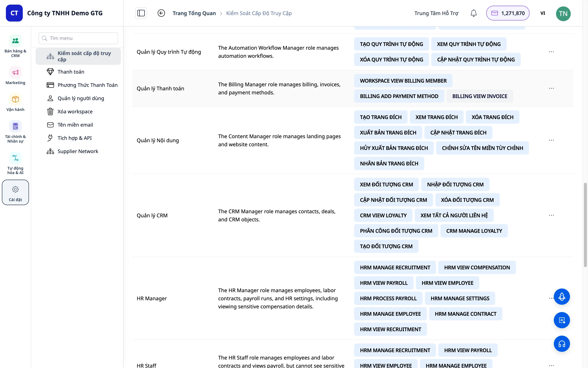Open more options for Quản lý Quy trình Tự động
Image resolution: width=588 pixels, height=368 pixels.
(551, 52)
